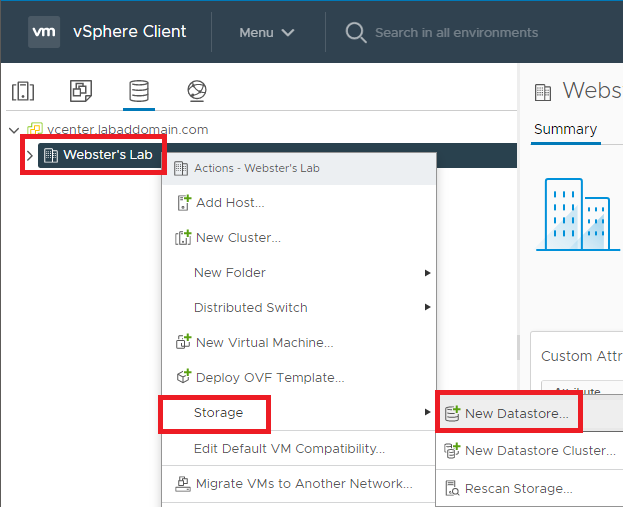
Task: Switch to the Summary tab
Action: pyautogui.click(x=565, y=129)
